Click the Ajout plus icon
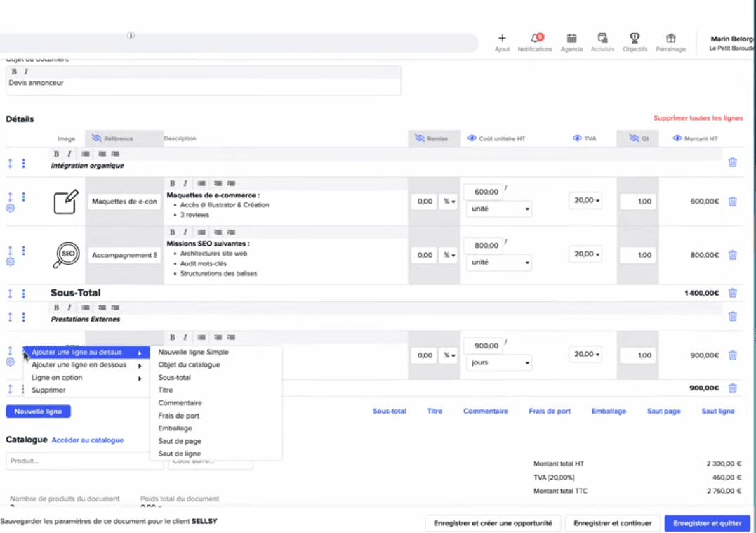 point(502,38)
